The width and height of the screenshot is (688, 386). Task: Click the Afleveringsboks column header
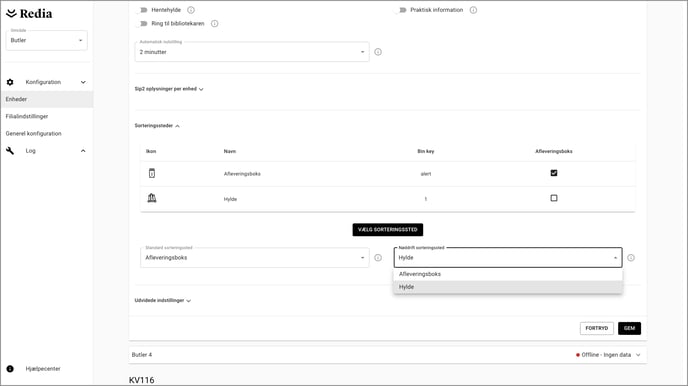click(x=554, y=151)
